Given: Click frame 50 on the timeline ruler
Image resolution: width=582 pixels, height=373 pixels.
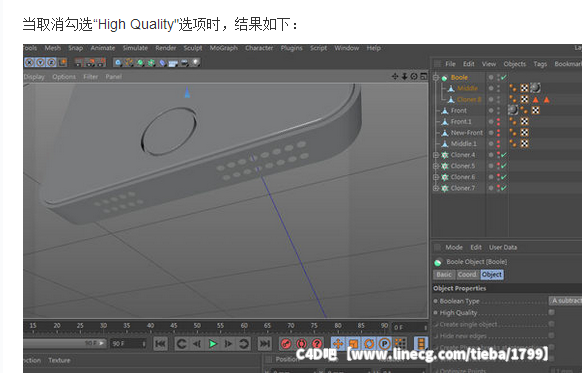Looking at the screenshot, I should (x=197, y=325).
